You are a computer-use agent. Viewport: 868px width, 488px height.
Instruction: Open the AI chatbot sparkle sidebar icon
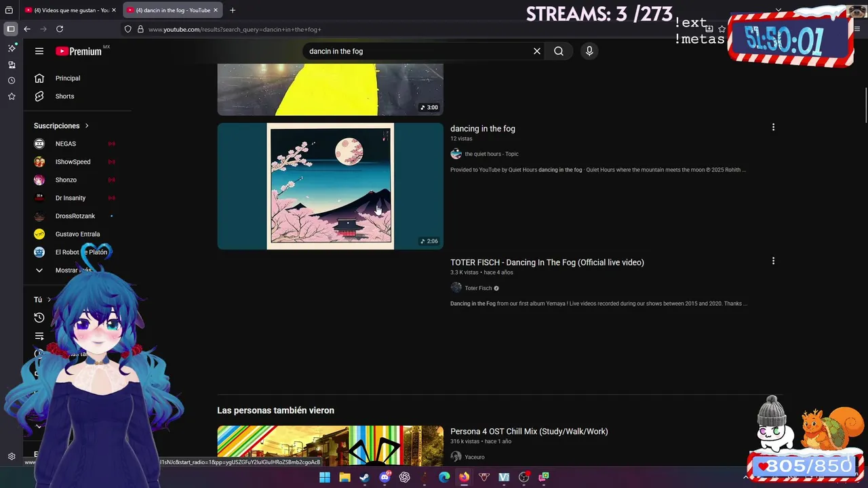tap(12, 48)
